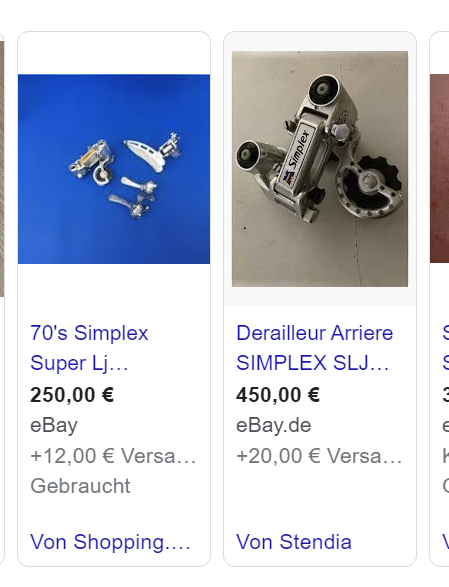Open the "Derailleur Arriere SIMPLEX SLJ…" listing title
The width and height of the screenshot is (449, 587).
click(x=315, y=348)
